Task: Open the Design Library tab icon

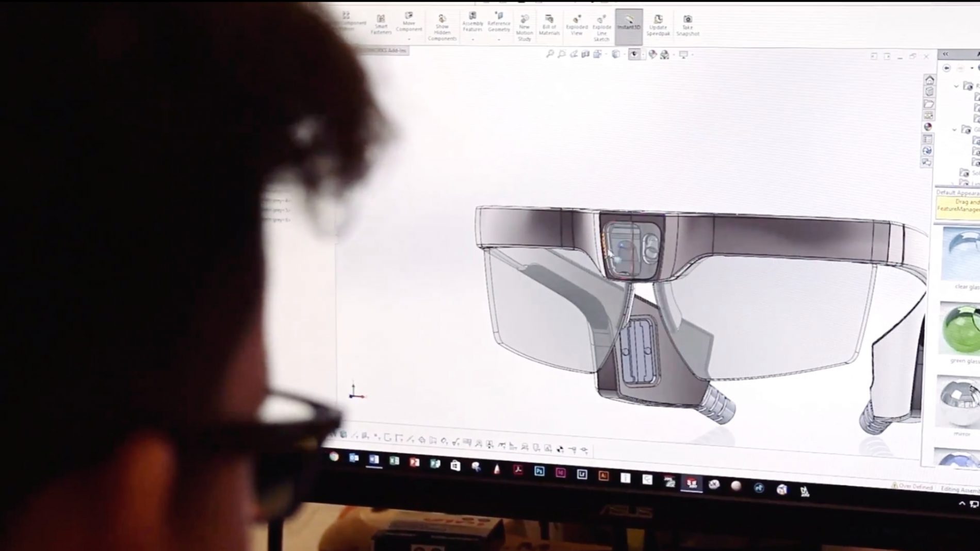Action: [x=929, y=92]
